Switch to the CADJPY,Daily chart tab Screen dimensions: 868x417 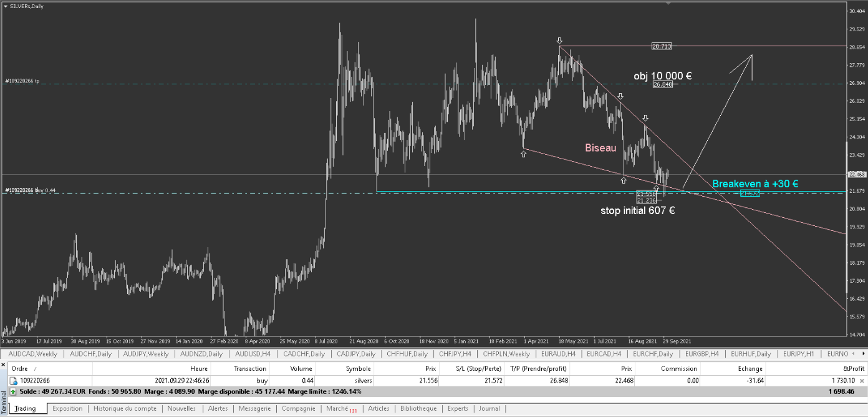tap(357, 354)
